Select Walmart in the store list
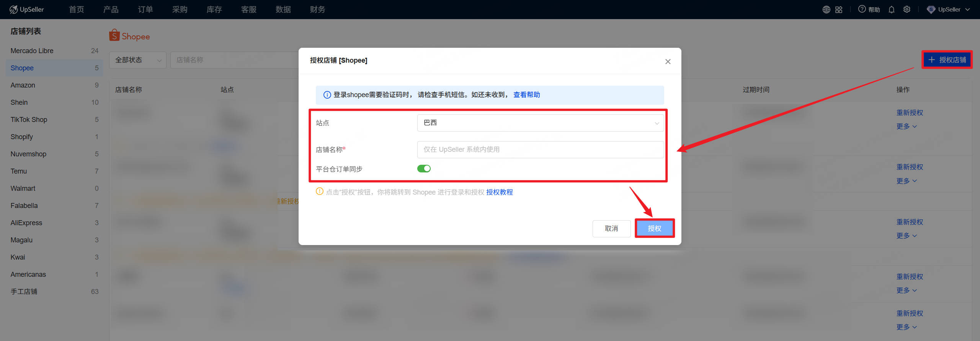Viewport: 980px width, 341px height. tap(54, 188)
